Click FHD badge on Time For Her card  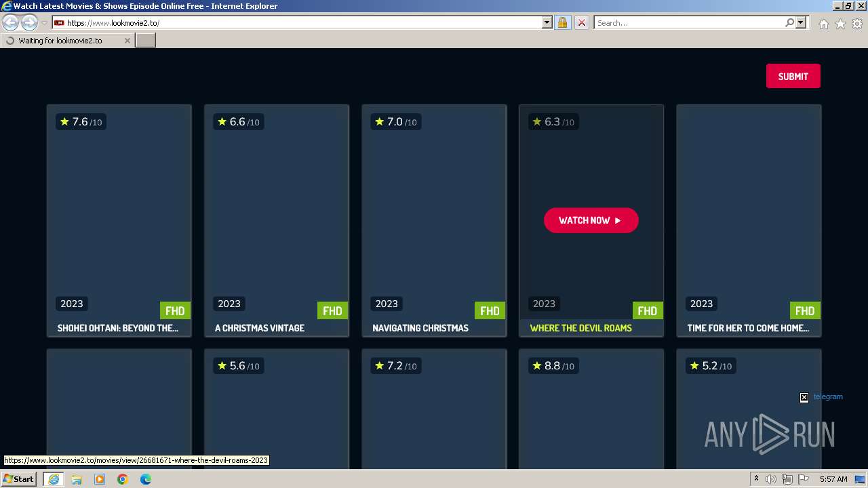pos(805,310)
